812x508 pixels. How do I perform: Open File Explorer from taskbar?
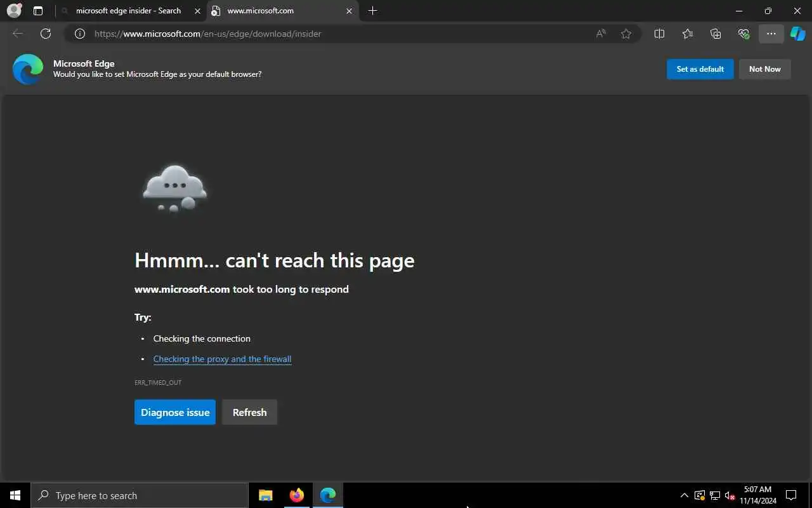pos(265,495)
